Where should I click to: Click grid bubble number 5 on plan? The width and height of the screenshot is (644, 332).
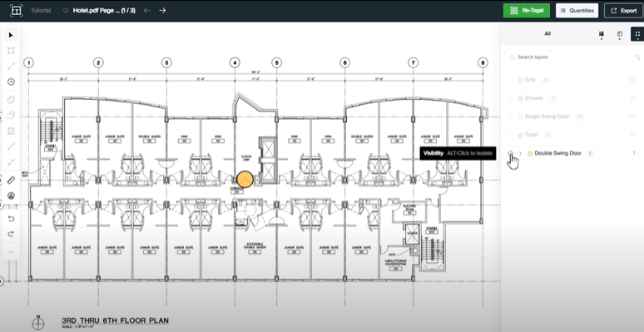276,62
